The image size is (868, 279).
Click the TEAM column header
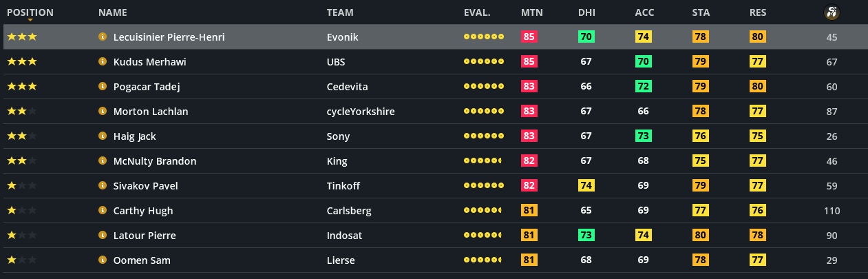(340, 12)
